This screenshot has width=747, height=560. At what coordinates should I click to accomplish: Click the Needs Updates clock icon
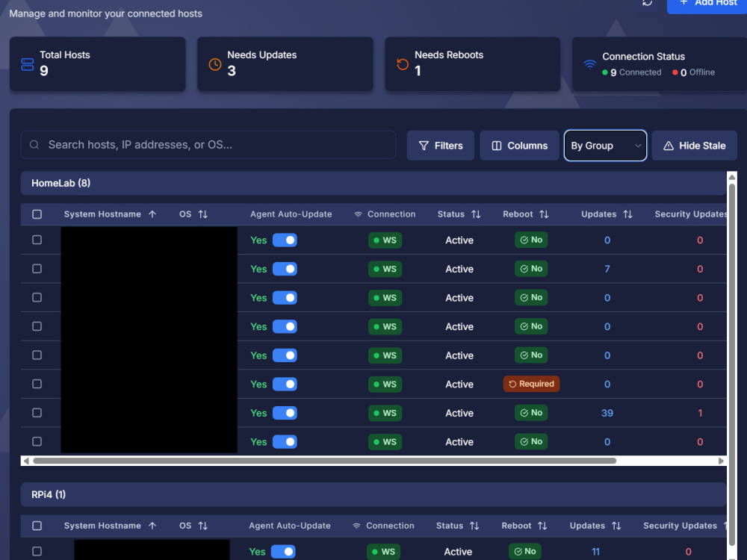[x=215, y=64]
